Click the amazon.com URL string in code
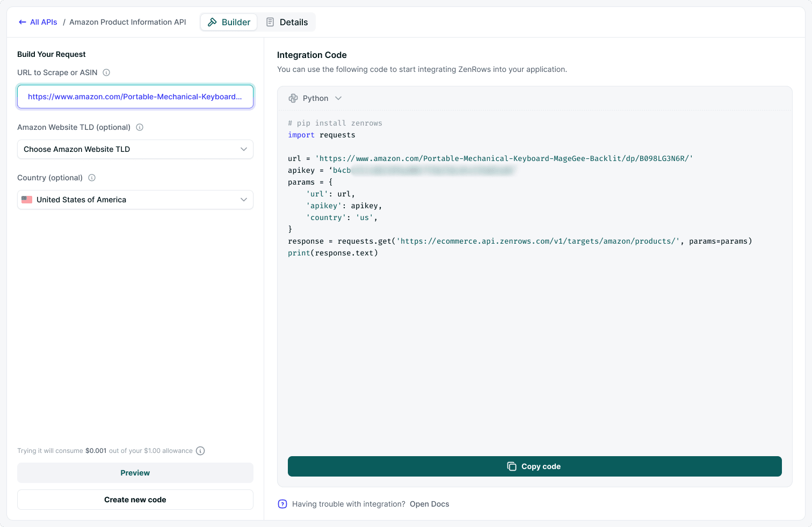The image size is (812, 527). tap(504, 158)
